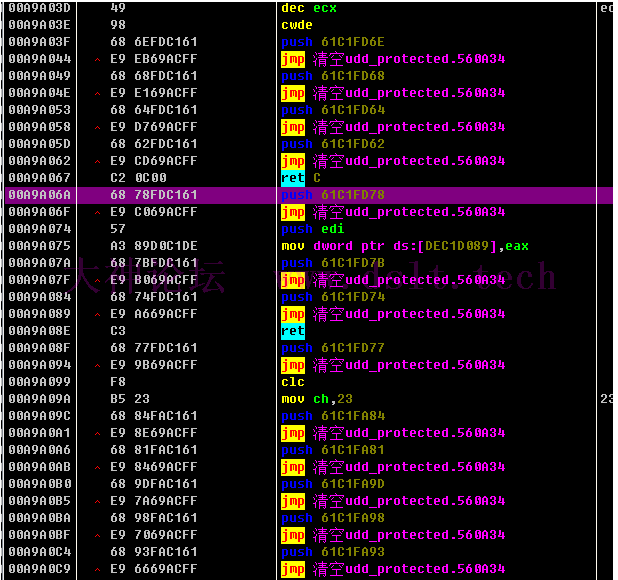Click address 00A9A0C4 in the address column
This screenshot has height=580, width=618.
39,552
